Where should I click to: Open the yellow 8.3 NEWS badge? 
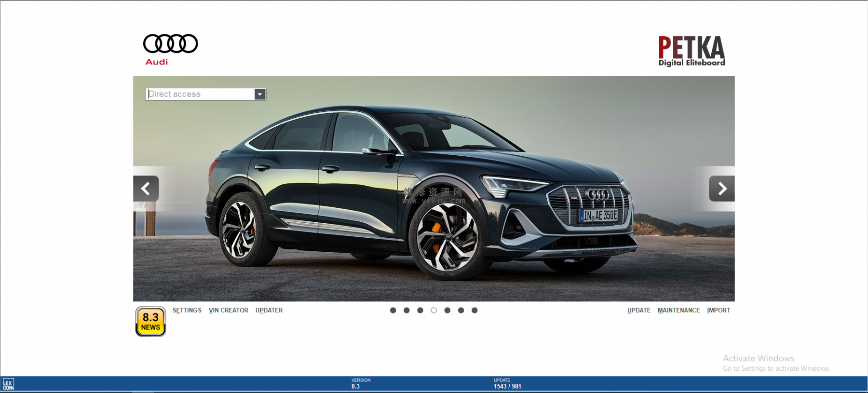150,321
